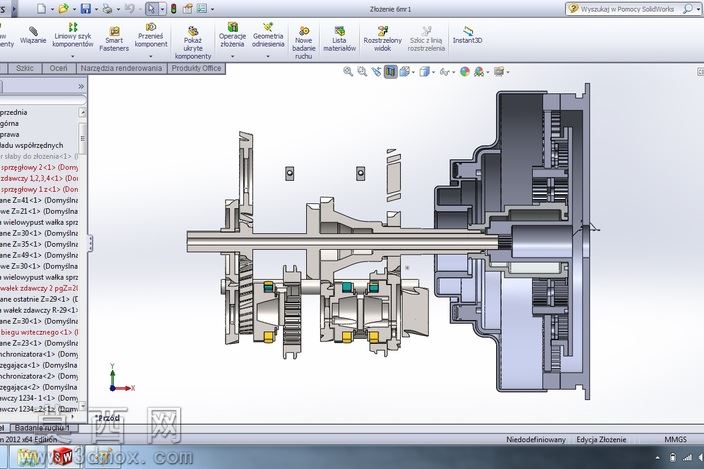Open Hide/Show Items dropdown arrow
Image resolution: width=704 pixels, height=469 pixels.
(453, 72)
